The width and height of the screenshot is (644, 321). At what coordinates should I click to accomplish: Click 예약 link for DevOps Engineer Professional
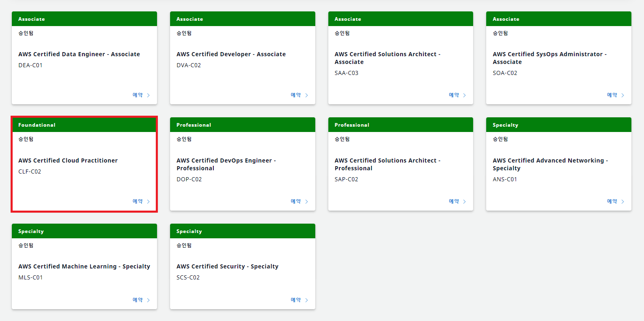pyautogui.click(x=296, y=201)
